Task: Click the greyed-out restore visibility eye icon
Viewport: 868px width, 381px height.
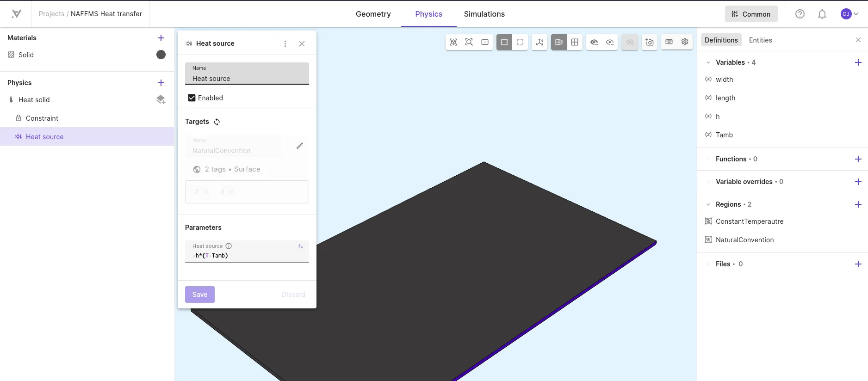Action: pos(630,42)
